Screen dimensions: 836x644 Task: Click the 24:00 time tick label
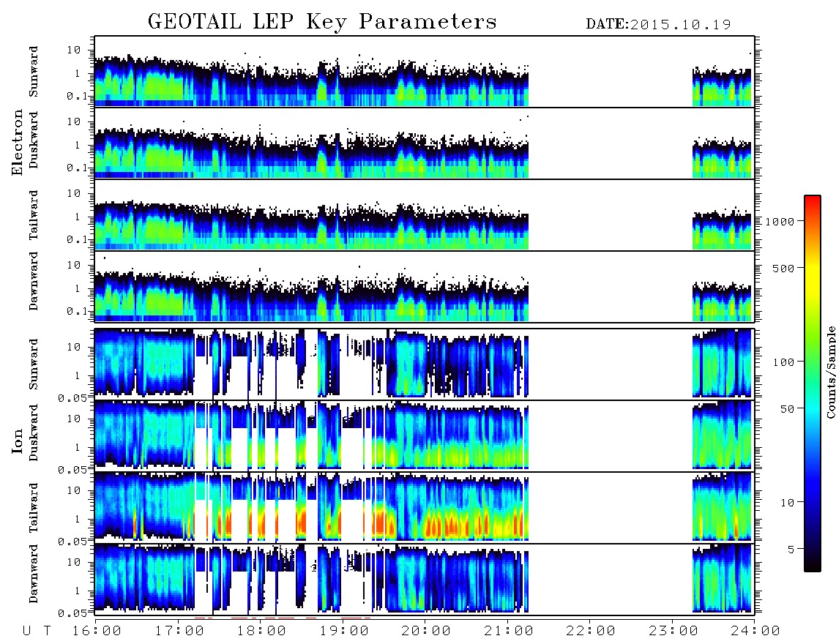pyautogui.click(x=755, y=632)
